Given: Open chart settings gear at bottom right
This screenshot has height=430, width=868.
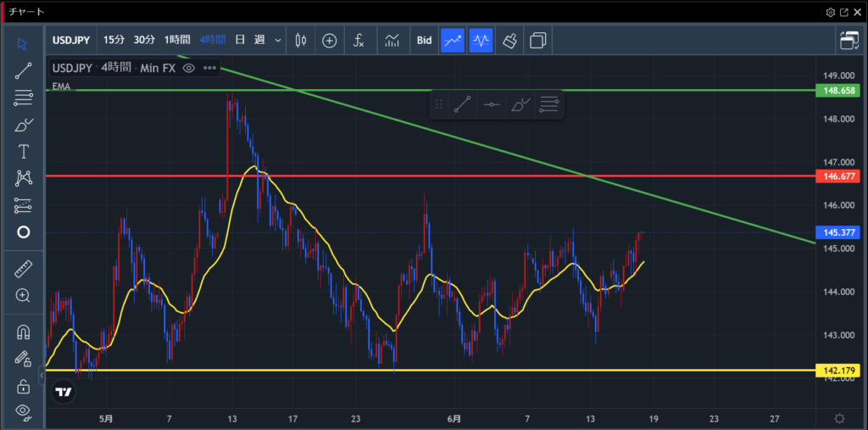Looking at the screenshot, I should (x=839, y=418).
